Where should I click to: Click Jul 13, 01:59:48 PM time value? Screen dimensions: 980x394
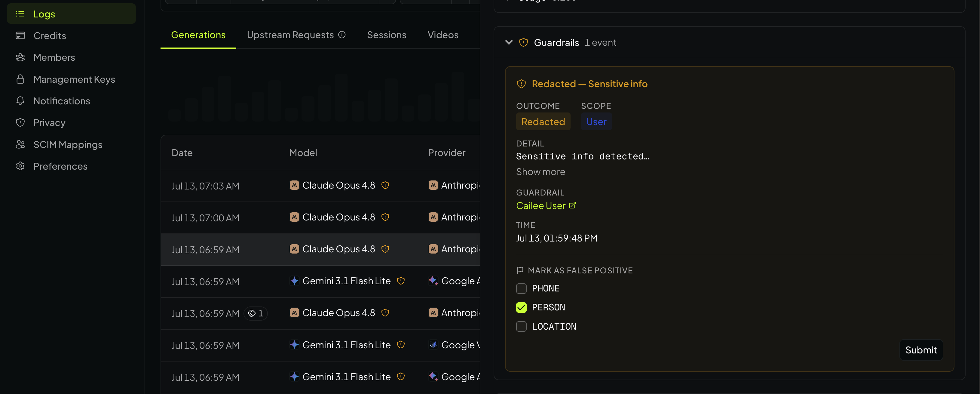click(x=556, y=239)
